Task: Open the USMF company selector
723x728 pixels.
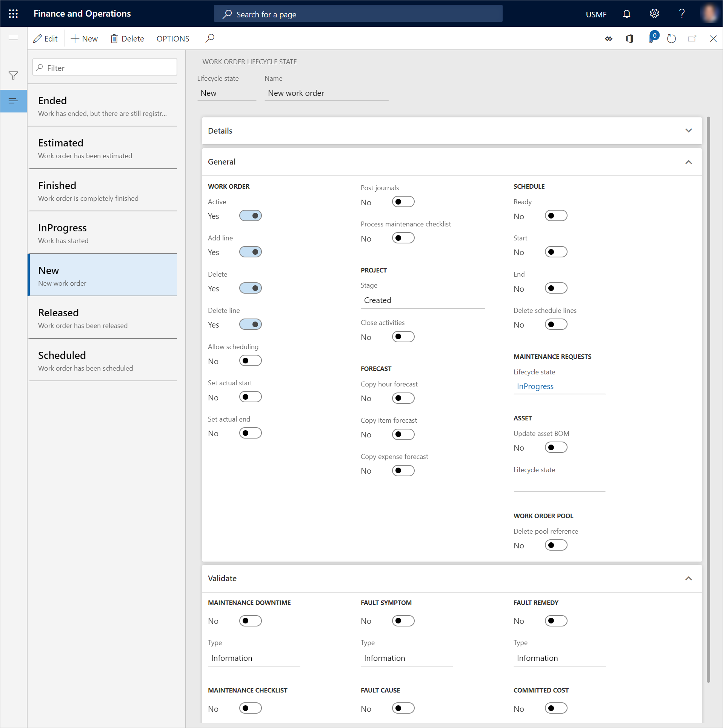Action: [596, 14]
